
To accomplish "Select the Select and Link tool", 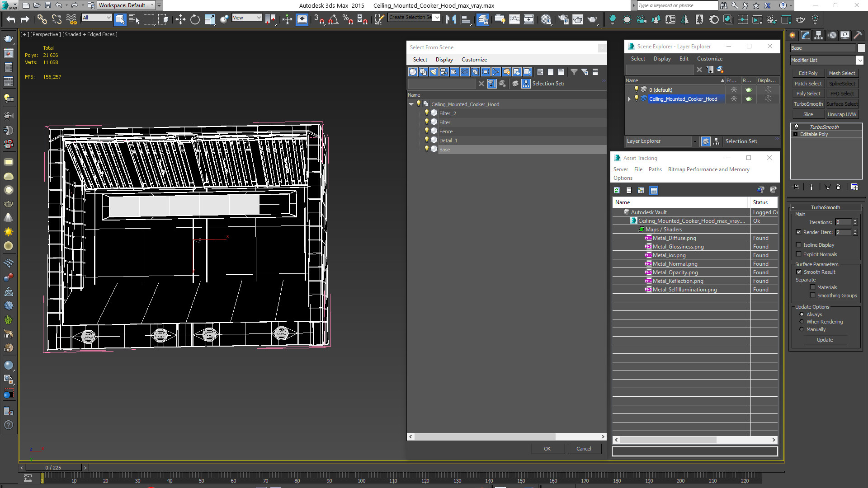I will point(42,19).
